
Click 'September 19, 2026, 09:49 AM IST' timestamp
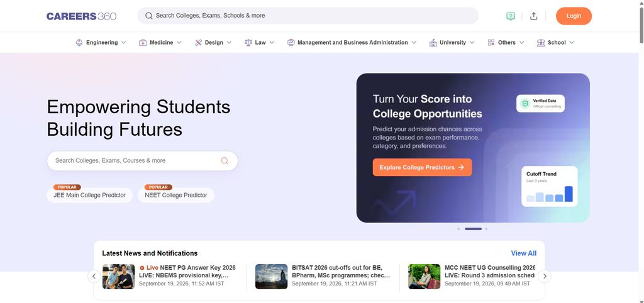tap(487, 284)
